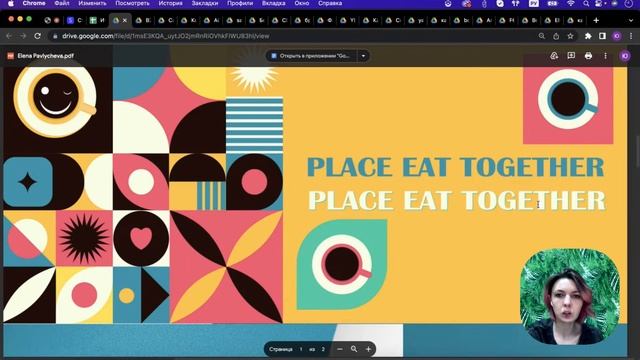Switch to the tab with the blue S icon
The height and width of the screenshot is (360, 640).
click(x=75, y=20)
